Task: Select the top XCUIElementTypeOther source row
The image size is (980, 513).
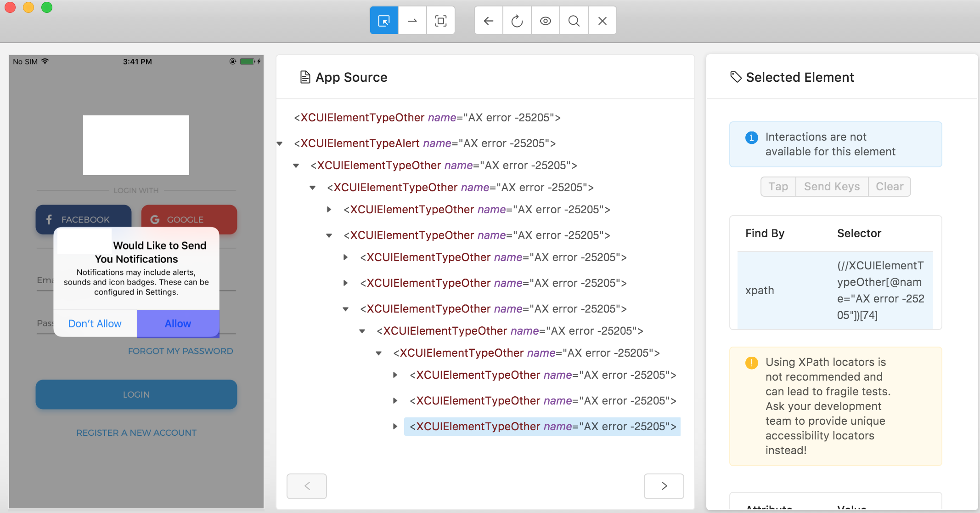Action: [427, 118]
